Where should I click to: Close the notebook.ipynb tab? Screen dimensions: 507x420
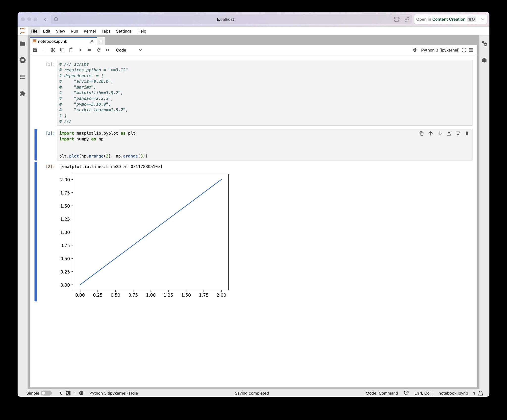click(x=92, y=41)
